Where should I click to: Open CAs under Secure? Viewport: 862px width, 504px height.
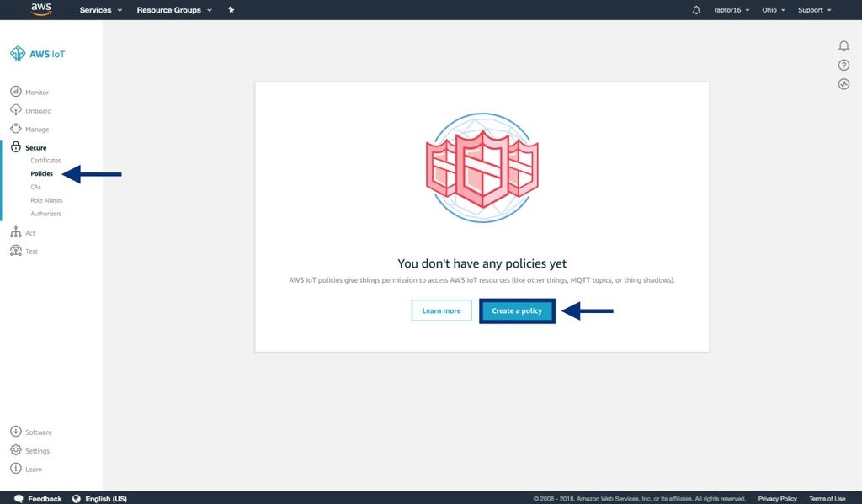[35, 188]
